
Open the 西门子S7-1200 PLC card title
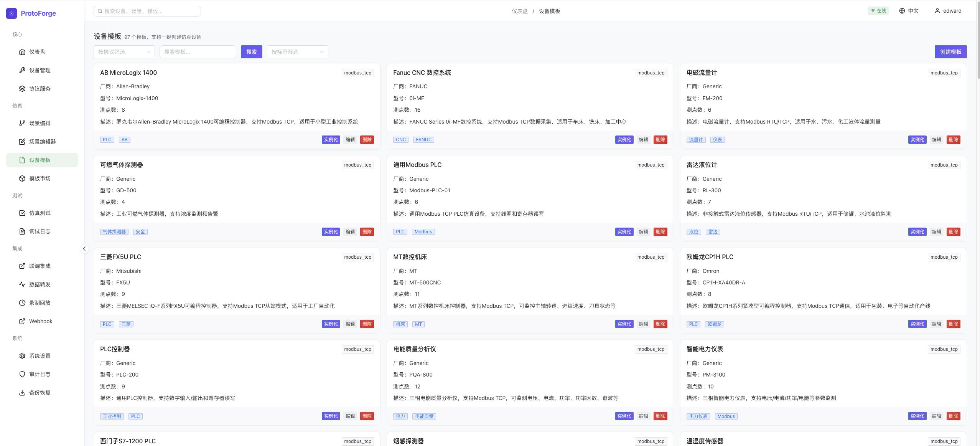[x=128, y=441]
